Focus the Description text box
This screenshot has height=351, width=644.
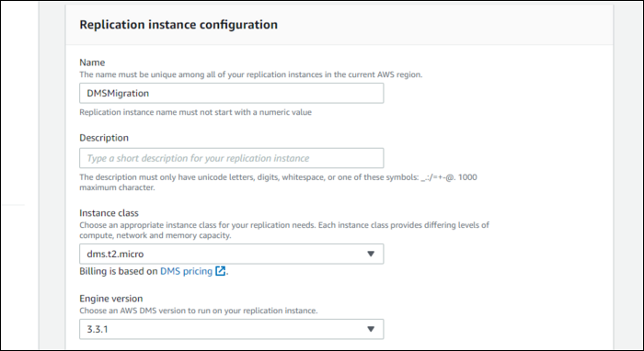pos(231,158)
